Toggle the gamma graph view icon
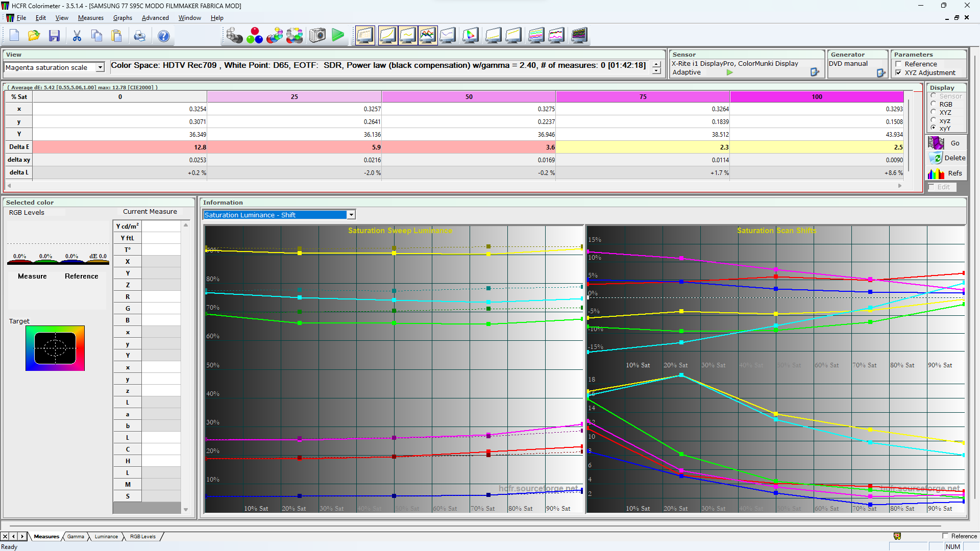 click(407, 35)
